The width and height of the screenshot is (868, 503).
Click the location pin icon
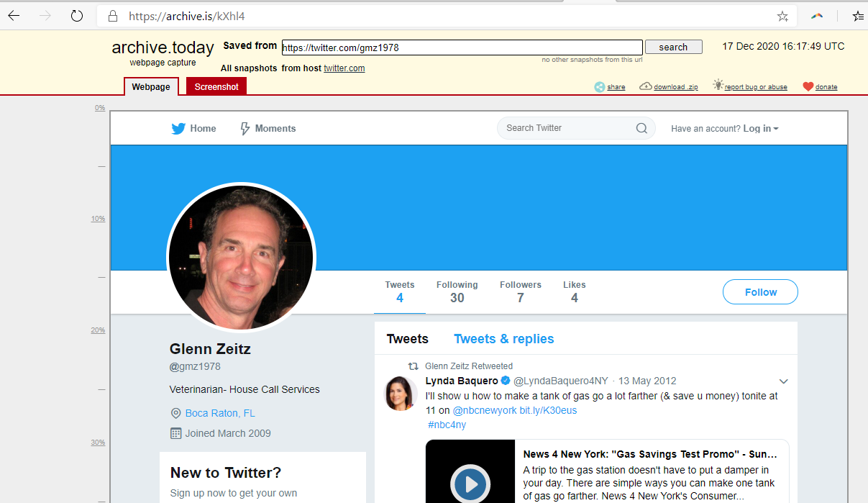click(x=175, y=413)
